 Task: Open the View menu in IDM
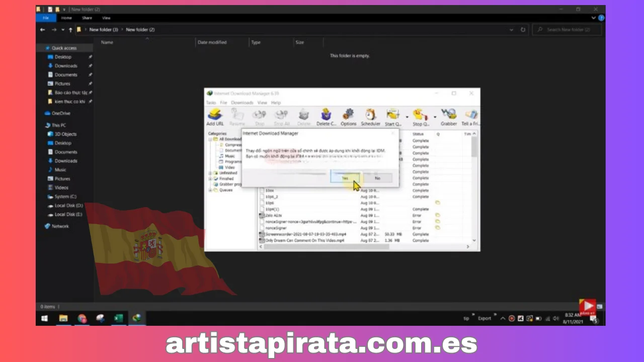pos(262,103)
